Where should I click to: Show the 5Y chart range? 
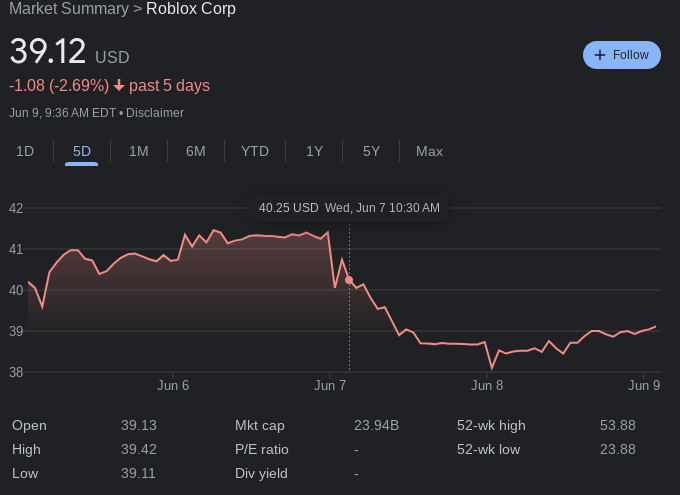(x=371, y=151)
